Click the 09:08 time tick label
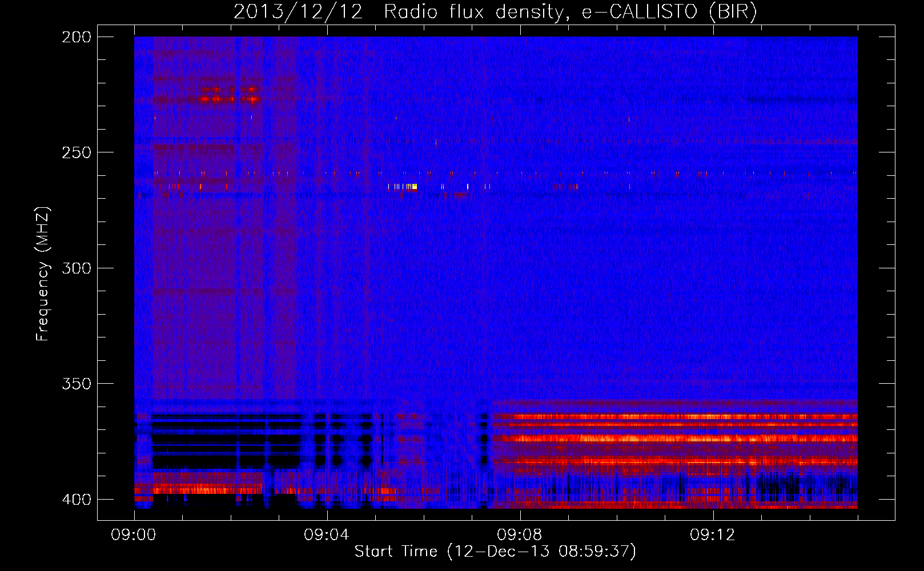 coord(520,535)
